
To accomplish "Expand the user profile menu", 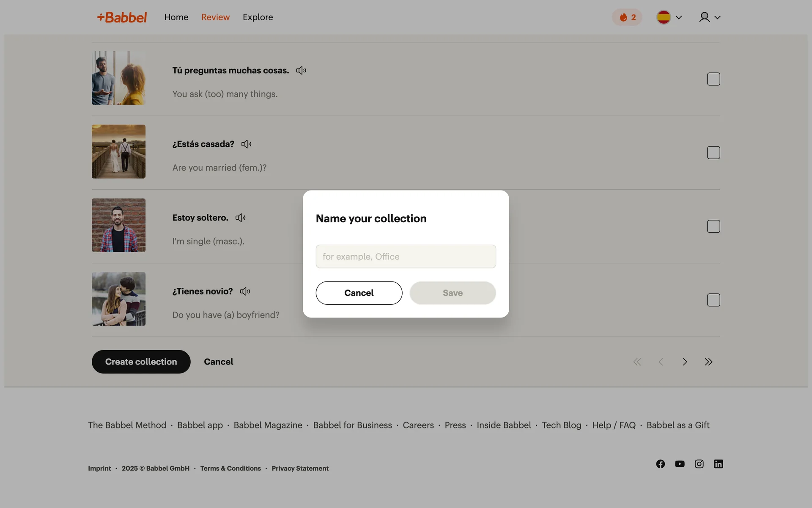I will tap(709, 17).
